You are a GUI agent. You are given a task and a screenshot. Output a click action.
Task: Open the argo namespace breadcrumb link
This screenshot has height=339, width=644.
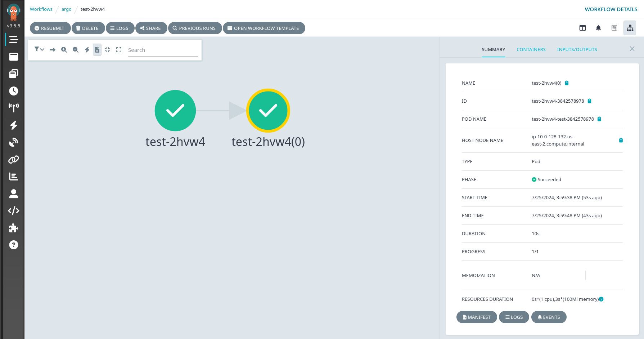pos(66,9)
